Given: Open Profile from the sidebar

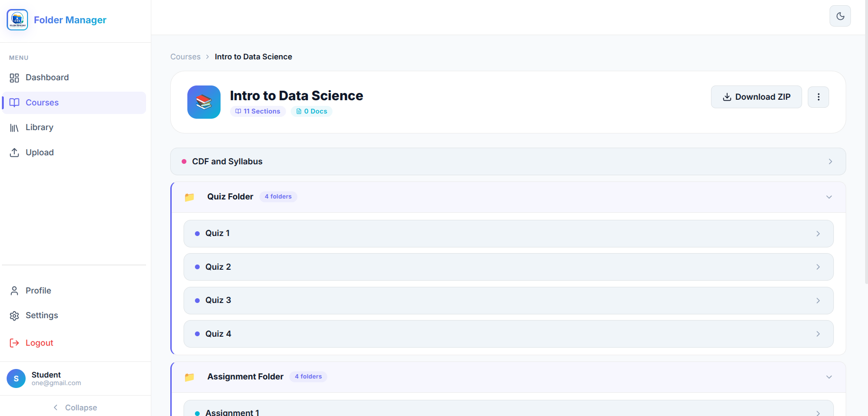Looking at the screenshot, I should [x=74, y=291].
